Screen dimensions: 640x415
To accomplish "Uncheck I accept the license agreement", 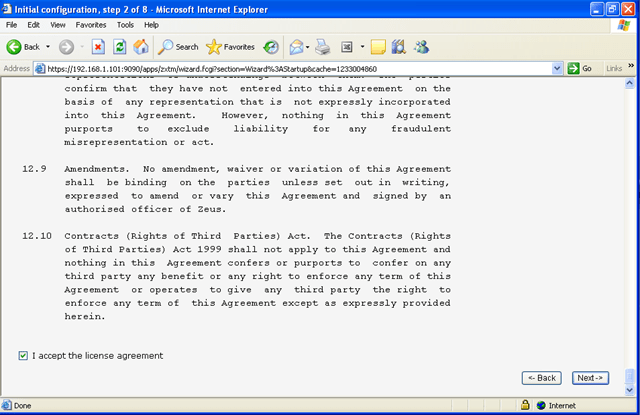I will [23, 355].
